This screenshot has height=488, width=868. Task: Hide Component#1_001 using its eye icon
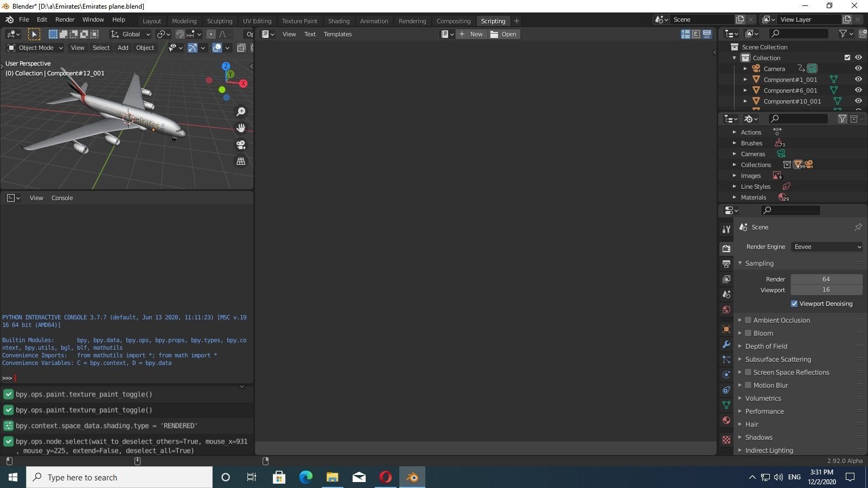coord(858,80)
